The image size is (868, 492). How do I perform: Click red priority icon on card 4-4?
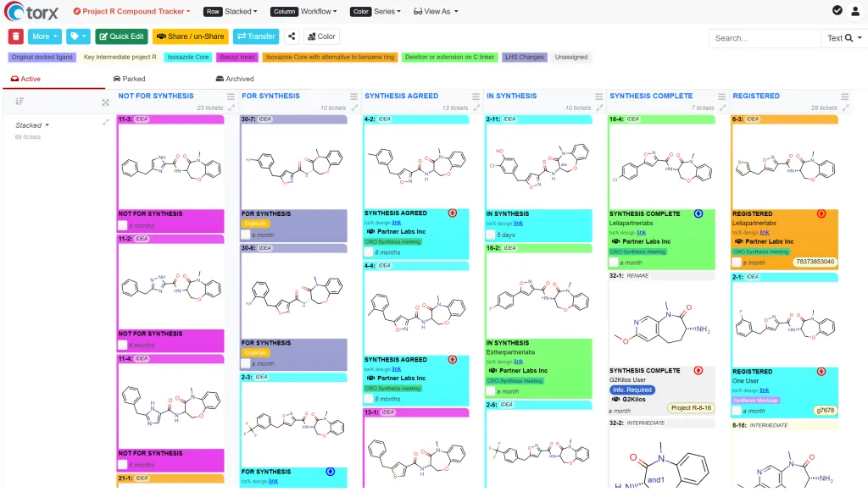(453, 359)
